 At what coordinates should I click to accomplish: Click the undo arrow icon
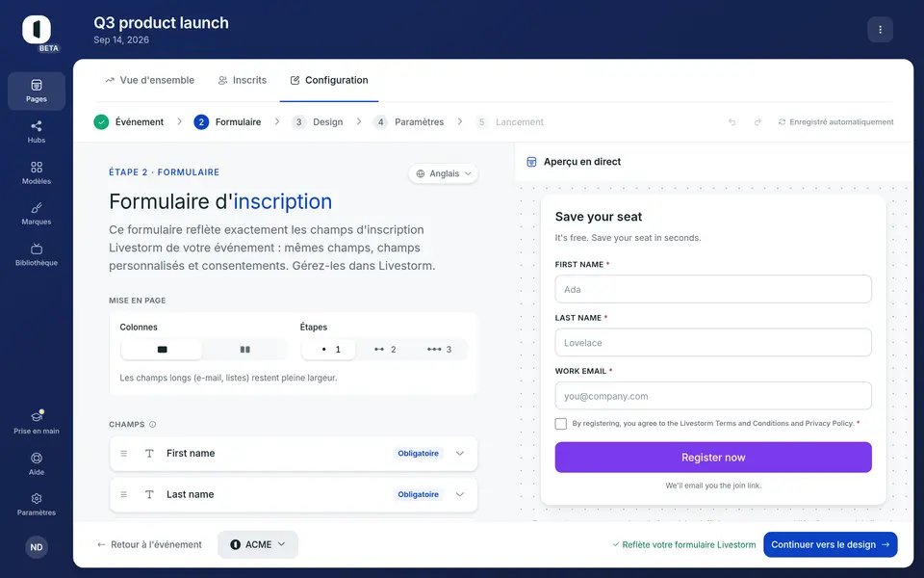click(731, 122)
